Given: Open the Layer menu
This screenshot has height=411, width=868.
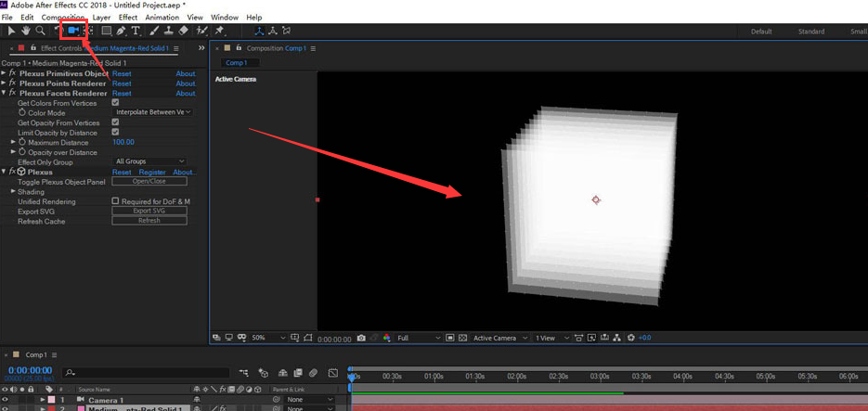Looking at the screenshot, I should coord(101,18).
